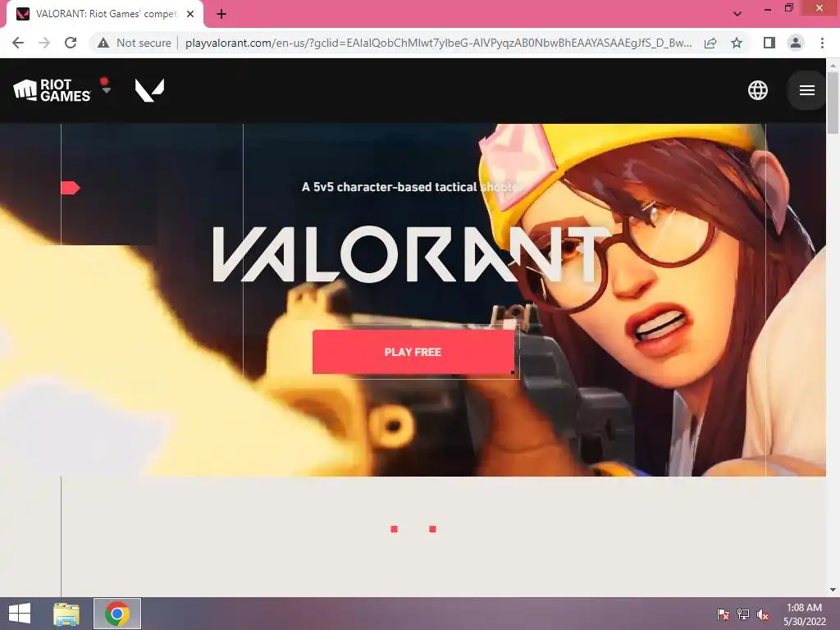Viewport: 840px width, 630px height.
Task: Restore down the Chrome window
Action: [x=788, y=8]
